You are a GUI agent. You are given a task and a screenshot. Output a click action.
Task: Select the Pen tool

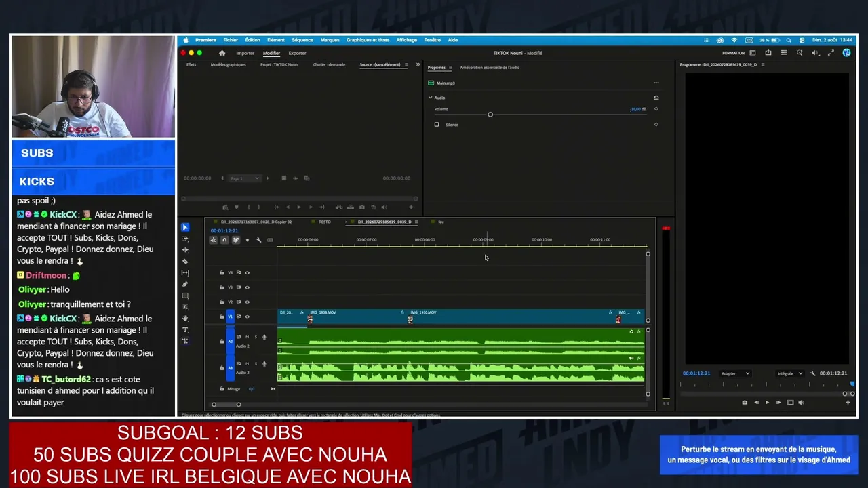click(185, 285)
